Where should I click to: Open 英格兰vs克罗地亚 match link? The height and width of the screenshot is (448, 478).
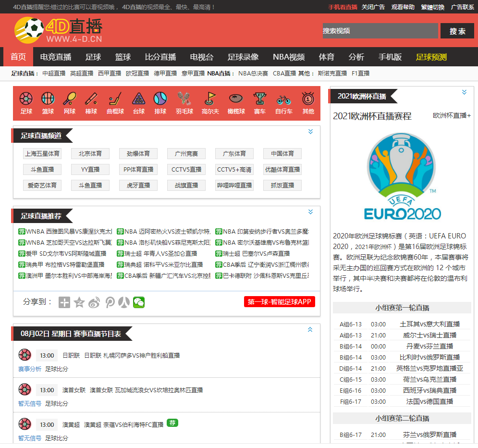pos(429,368)
